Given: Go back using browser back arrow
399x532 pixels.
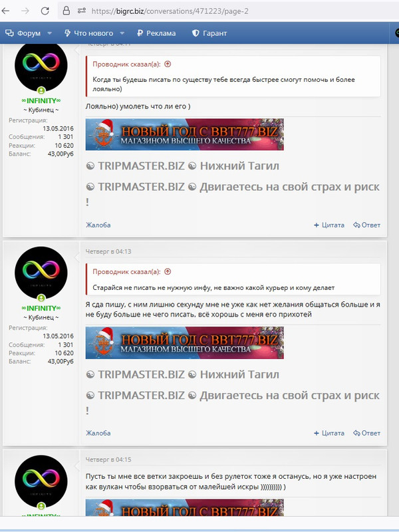Looking at the screenshot, I should pos(5,11).
